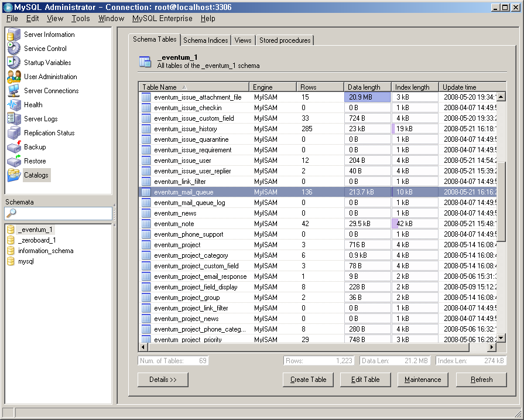Open the Health pulse icon
Screen dimensions: 524x420
point(13,105)
